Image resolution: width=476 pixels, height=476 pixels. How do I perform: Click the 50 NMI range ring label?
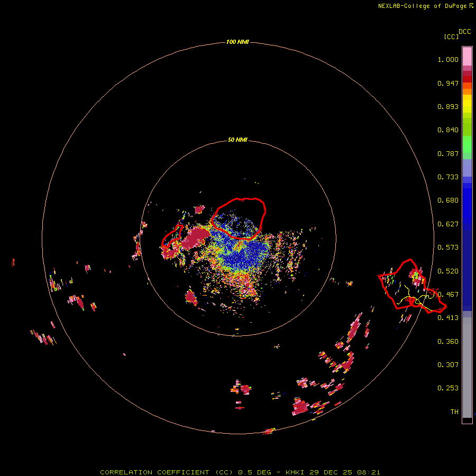tap(237, 140)
